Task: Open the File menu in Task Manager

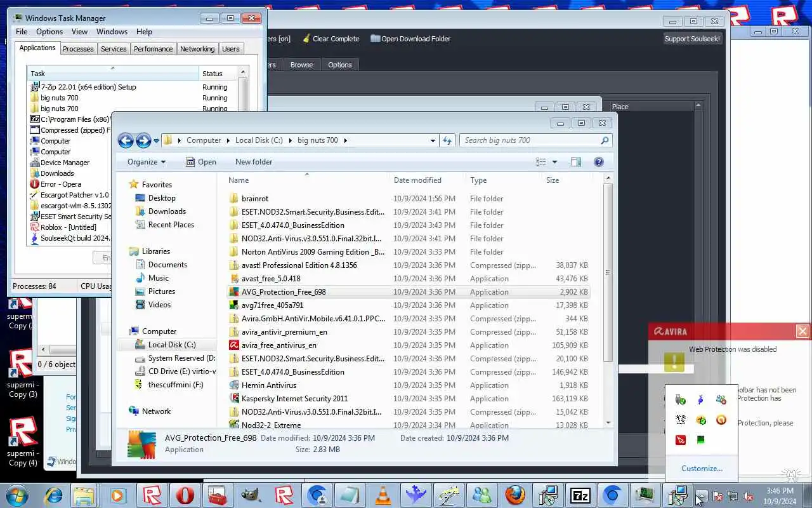Action: click(x=22, y=32)
